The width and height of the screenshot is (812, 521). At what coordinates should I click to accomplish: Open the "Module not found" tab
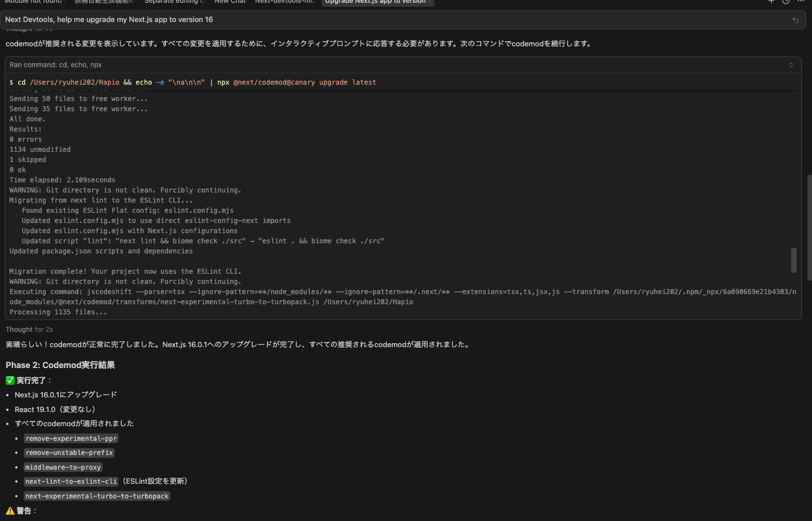[x=34, y=2]
